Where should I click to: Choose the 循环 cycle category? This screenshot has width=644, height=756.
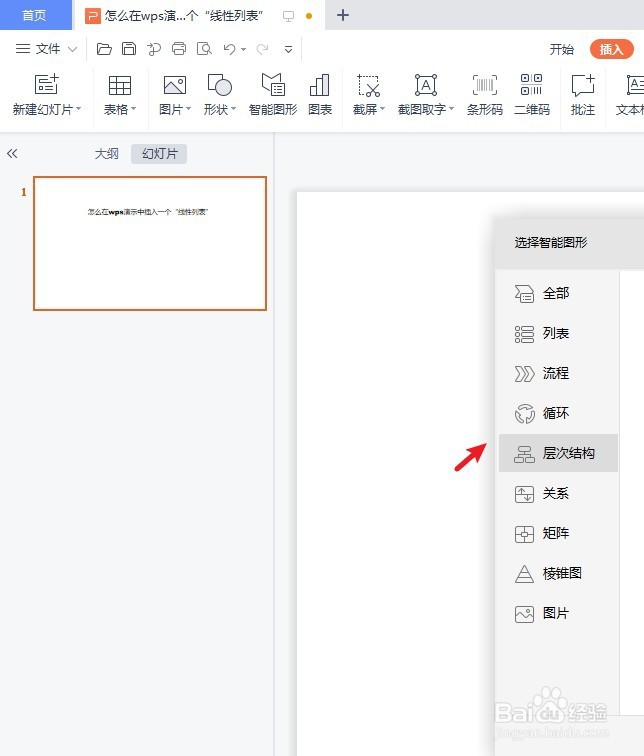click(558, 413)
